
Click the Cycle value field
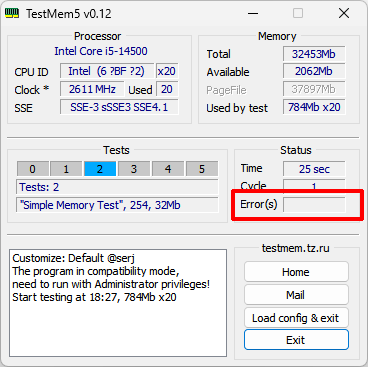[314, 186]
